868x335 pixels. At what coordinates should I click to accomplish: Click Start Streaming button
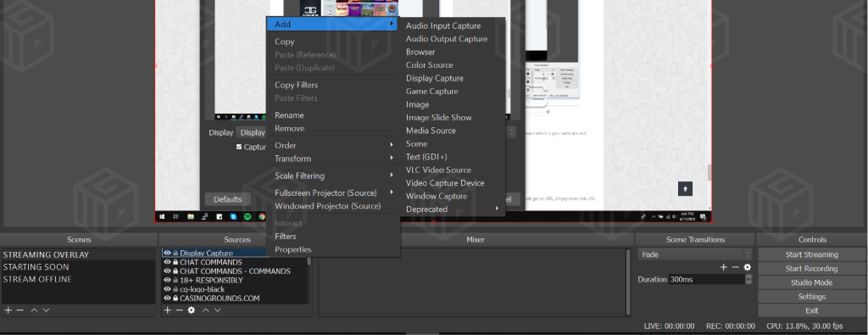click(811, 254)
